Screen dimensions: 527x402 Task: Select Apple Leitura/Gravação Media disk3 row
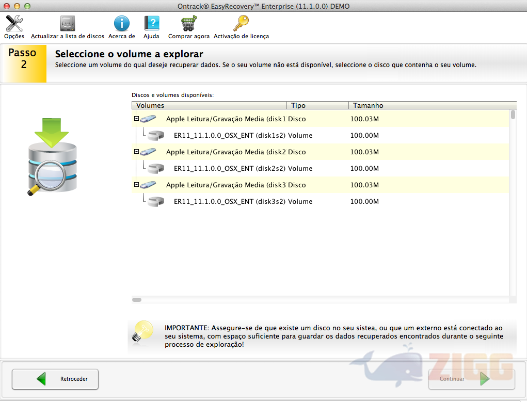pyautogui.click(x=321, y=185)
